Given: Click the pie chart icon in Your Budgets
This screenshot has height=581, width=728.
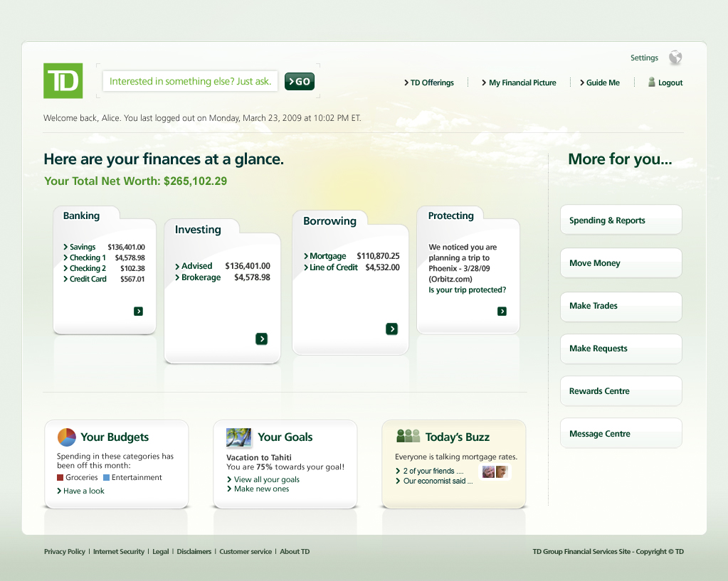Looking at the screenshot, I should coord(67,437).
